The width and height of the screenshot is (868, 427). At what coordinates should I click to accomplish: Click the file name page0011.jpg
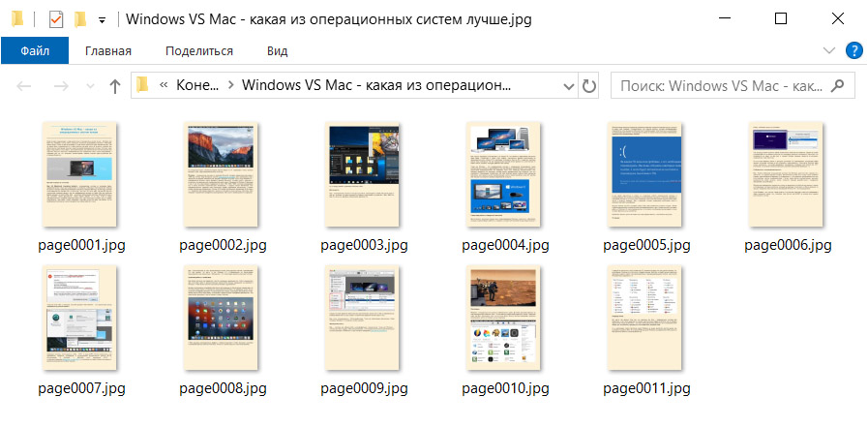point(646,389)
